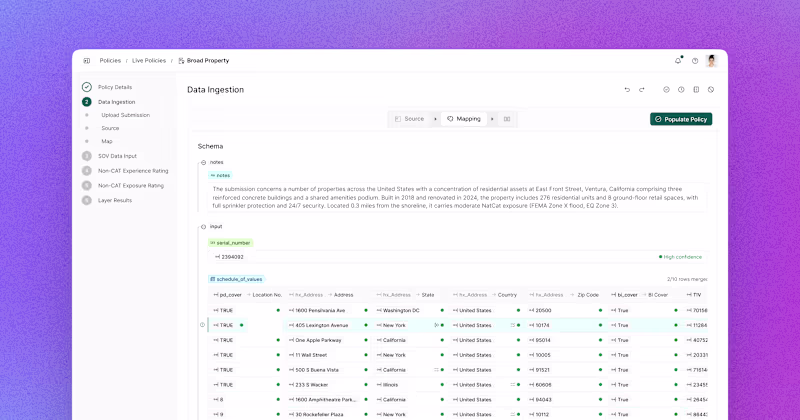Click the third grid step after Mapping
This screenshot has height=420, width=800.
pos(507,119)
